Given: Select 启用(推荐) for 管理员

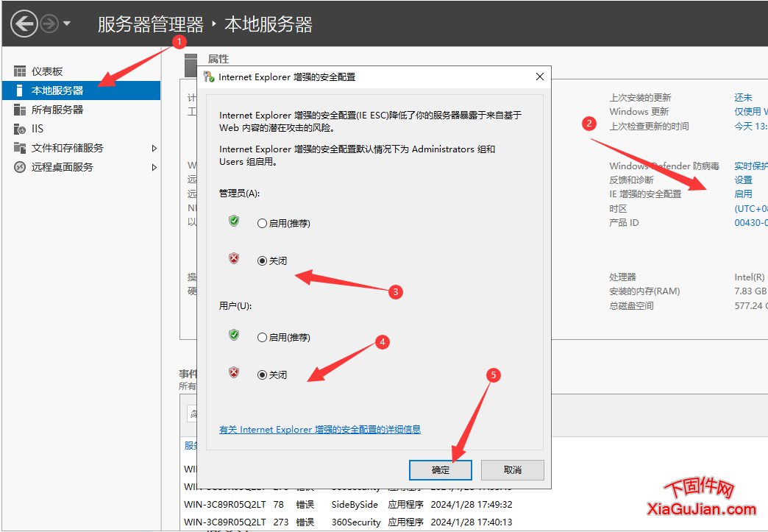Looking at the screenshot, I should point(284,224).
